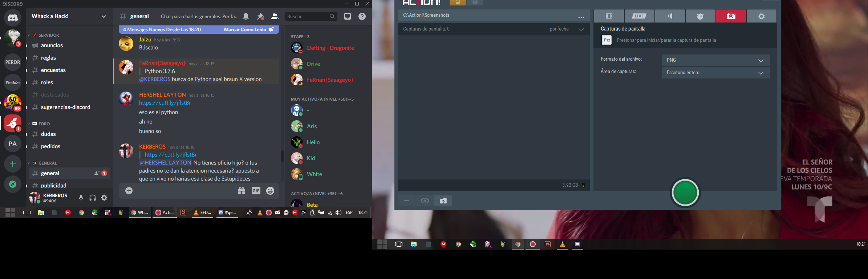Open the Discord inbox icon
Viewport: 868px width, 279px height.
tap(348, 16)
